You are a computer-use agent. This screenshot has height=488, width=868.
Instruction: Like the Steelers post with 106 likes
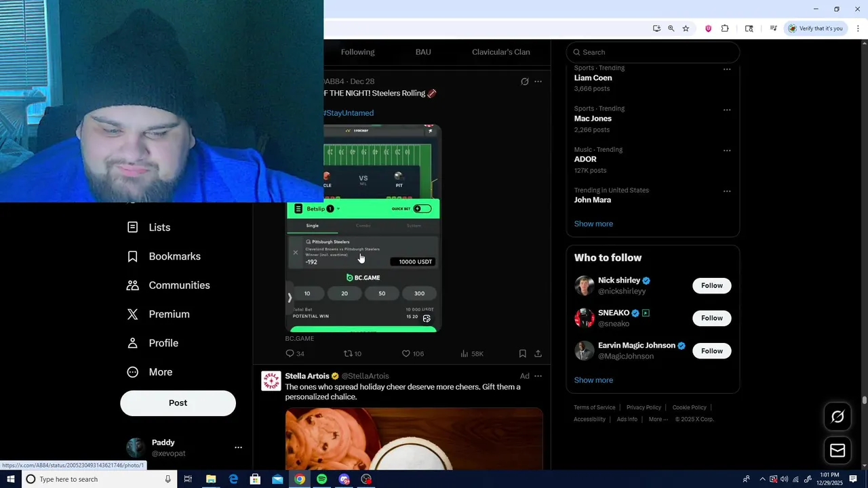pos(406,354)
